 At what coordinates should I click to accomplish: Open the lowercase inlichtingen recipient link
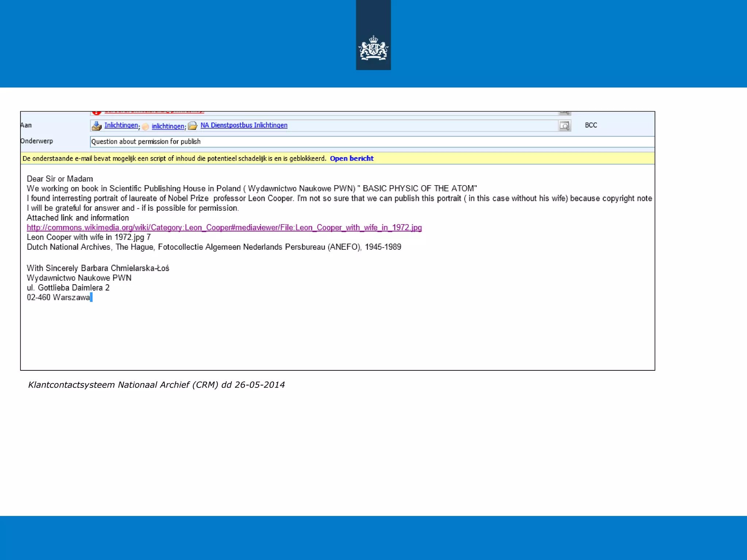[168, 126]
